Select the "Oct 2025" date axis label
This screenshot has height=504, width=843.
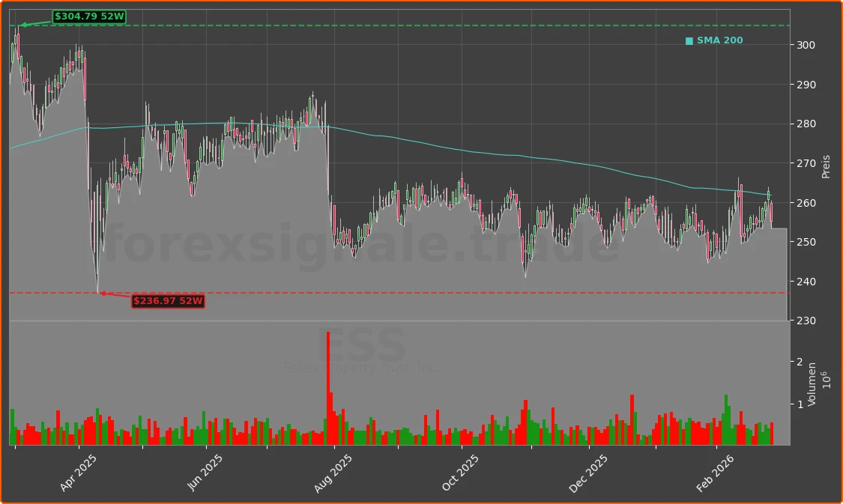pyautogui.click(x=459, y=469)
